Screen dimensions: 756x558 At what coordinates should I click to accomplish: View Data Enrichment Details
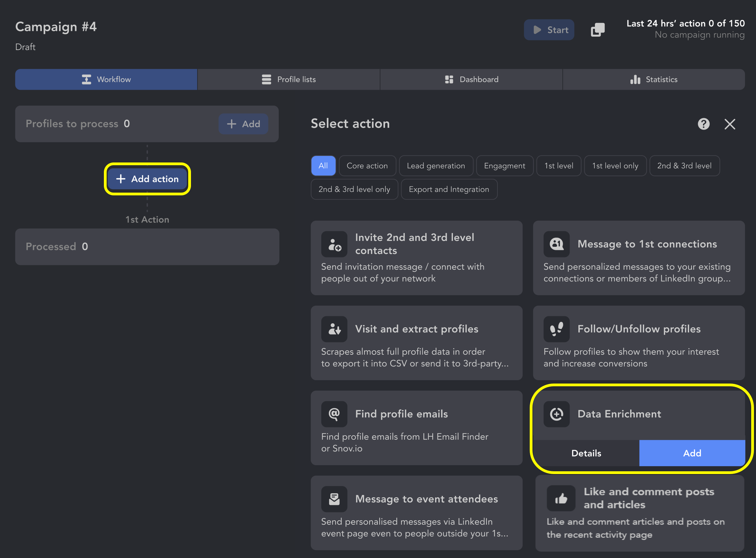[x=586, y=453]
